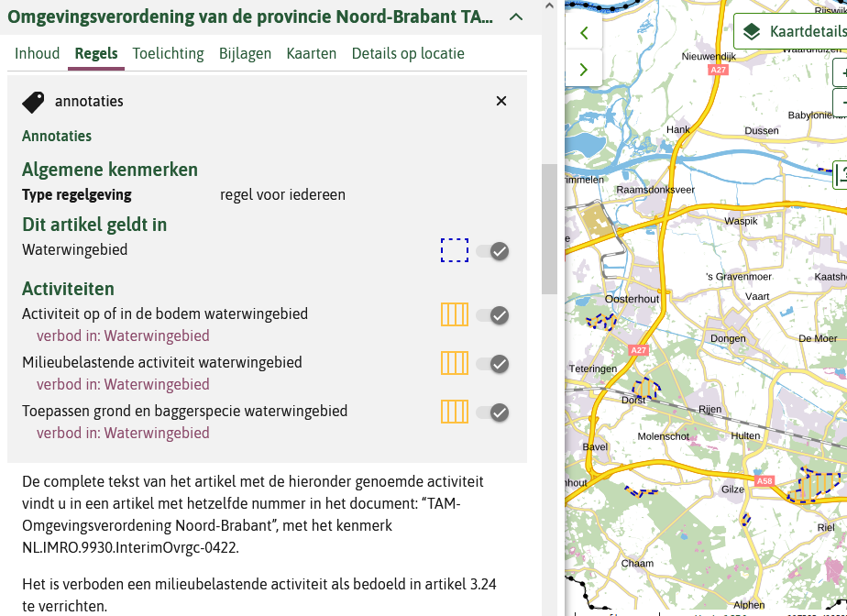
Task: Click the panel vertical scrollbar thumb
Action: tap(549, 229)
